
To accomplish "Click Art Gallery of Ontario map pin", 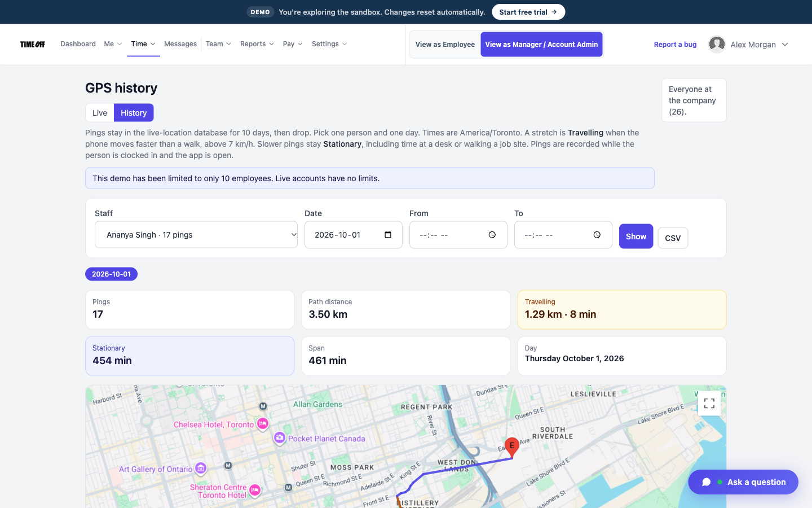I will pyautogui.click(x=201, y=468).
